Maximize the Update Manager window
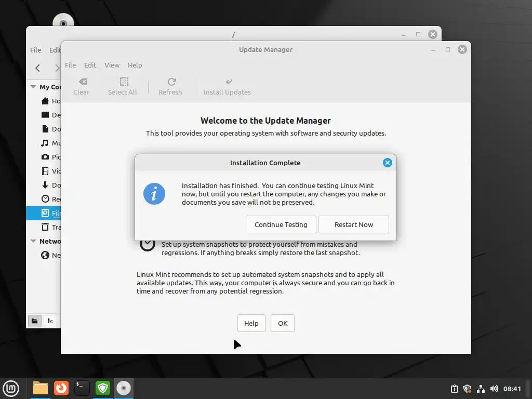 coord(448,49)
